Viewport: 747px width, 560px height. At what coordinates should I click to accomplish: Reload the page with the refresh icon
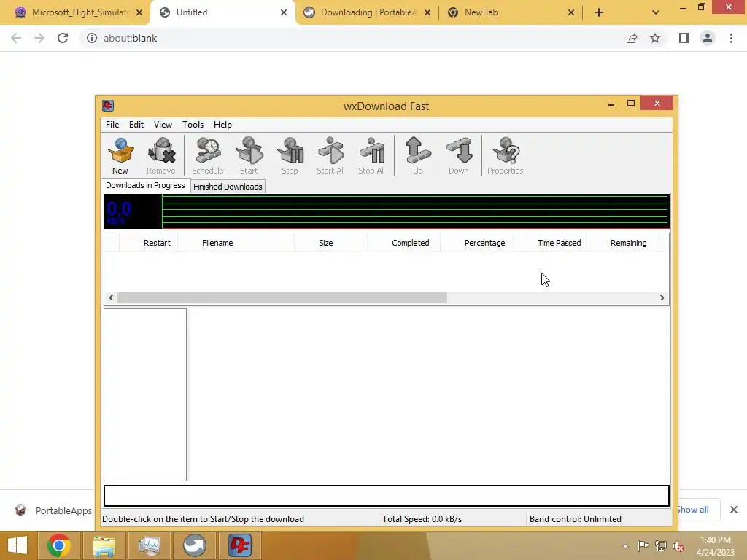[x=63, y=38]
